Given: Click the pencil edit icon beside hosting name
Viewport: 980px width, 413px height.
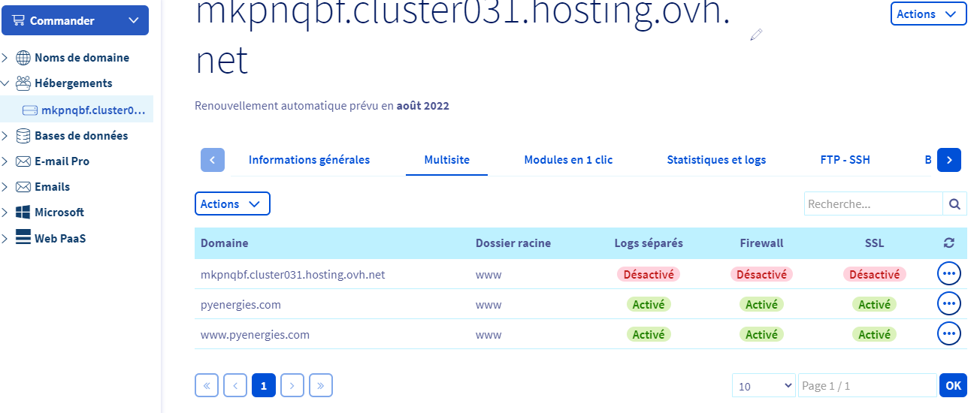Looking at the screenshot, I should [757, 34].
